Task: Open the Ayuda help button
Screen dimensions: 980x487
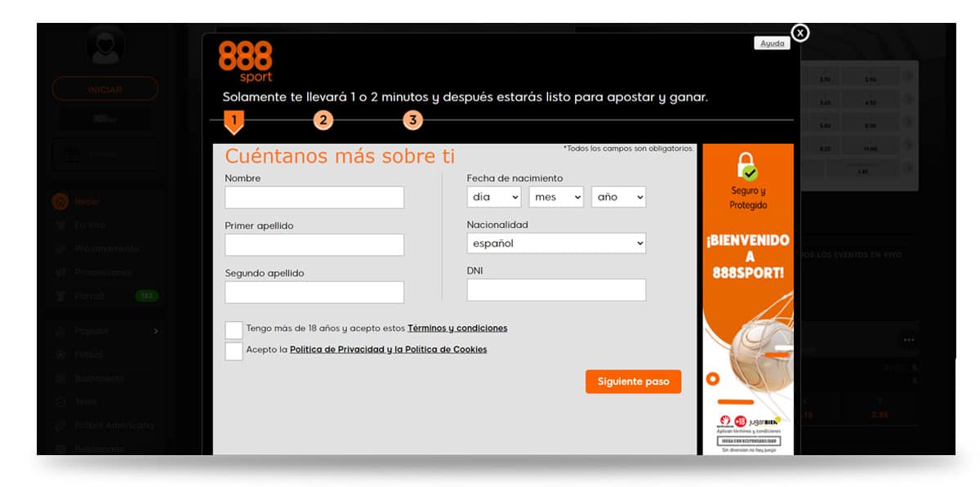Action: (772, 43)
